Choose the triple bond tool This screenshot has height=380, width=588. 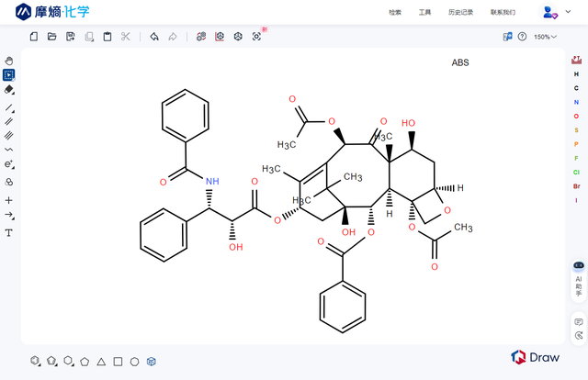point(8,135)
